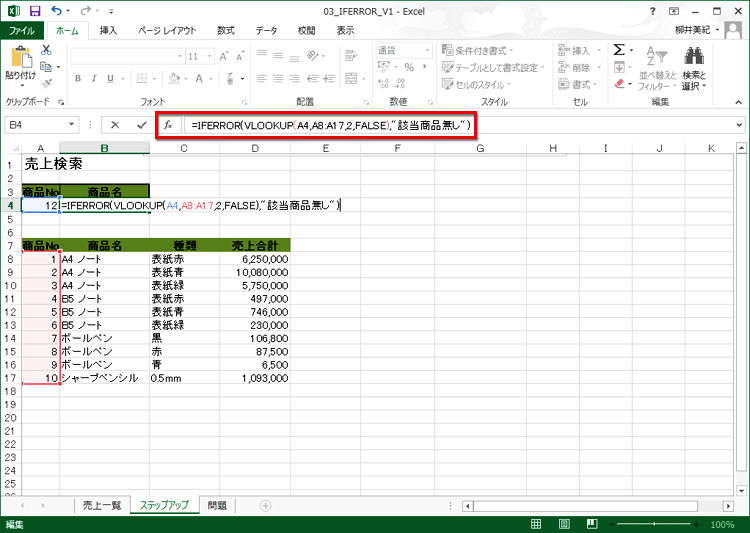Toggle Italic formatting
Viewport: 750px width, 533px height.
[94, 78]
